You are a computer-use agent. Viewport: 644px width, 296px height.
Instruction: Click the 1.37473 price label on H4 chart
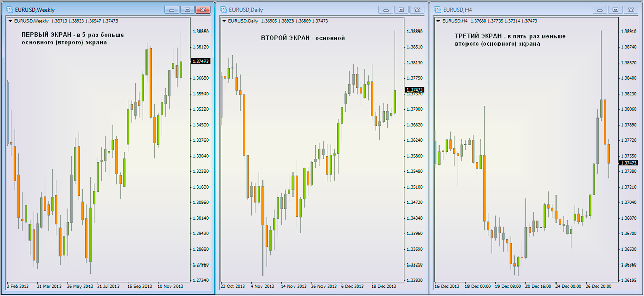pyautogui.click(x=629, y=163)
